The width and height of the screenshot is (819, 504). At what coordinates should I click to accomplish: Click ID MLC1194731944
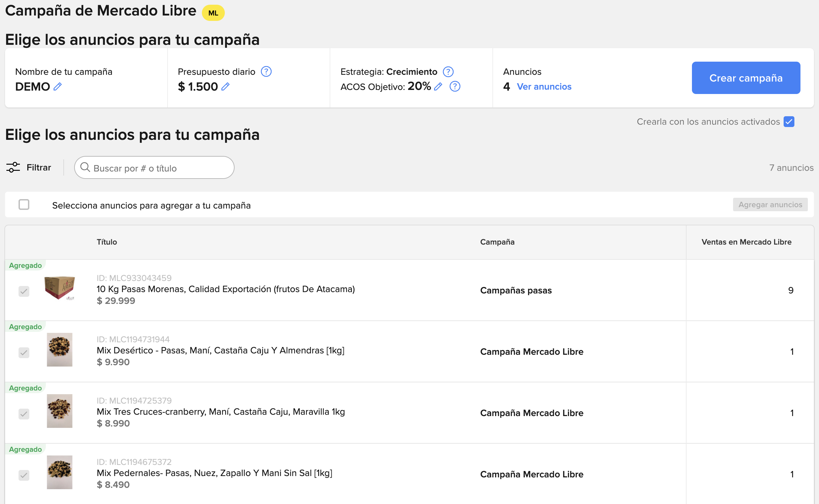[133, 339]
